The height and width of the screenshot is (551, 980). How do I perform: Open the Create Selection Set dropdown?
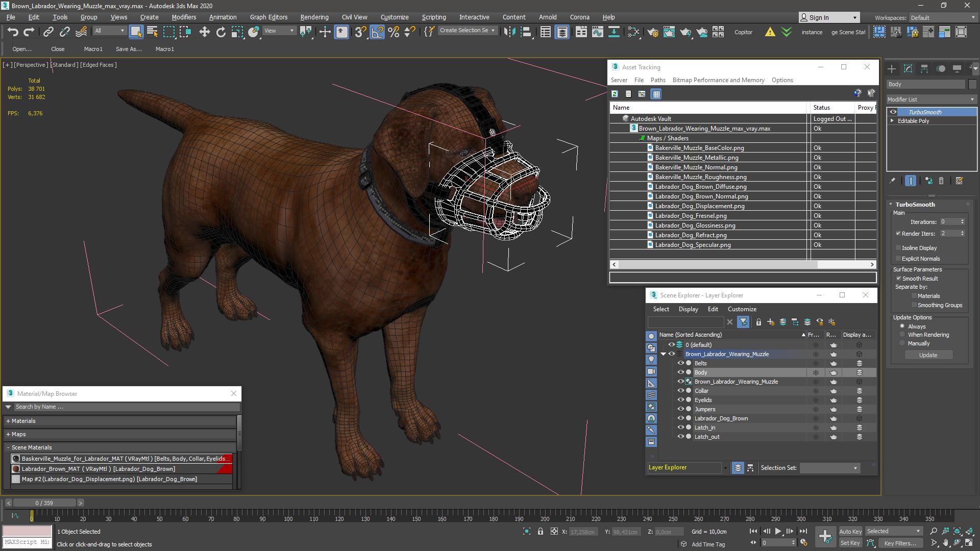pos(467,31)
